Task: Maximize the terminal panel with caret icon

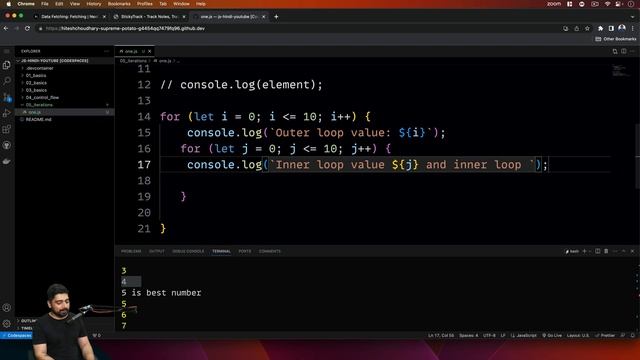Action: tap(624, 251)
